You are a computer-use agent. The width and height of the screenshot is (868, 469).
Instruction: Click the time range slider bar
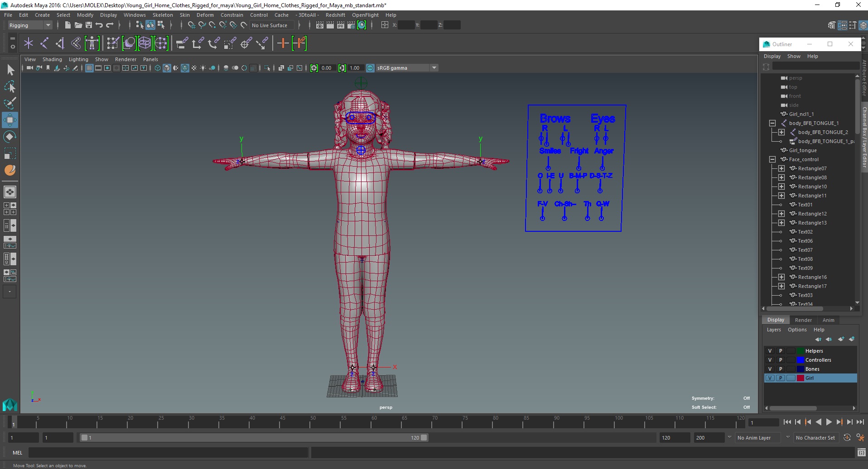click(x=254, y=438)
